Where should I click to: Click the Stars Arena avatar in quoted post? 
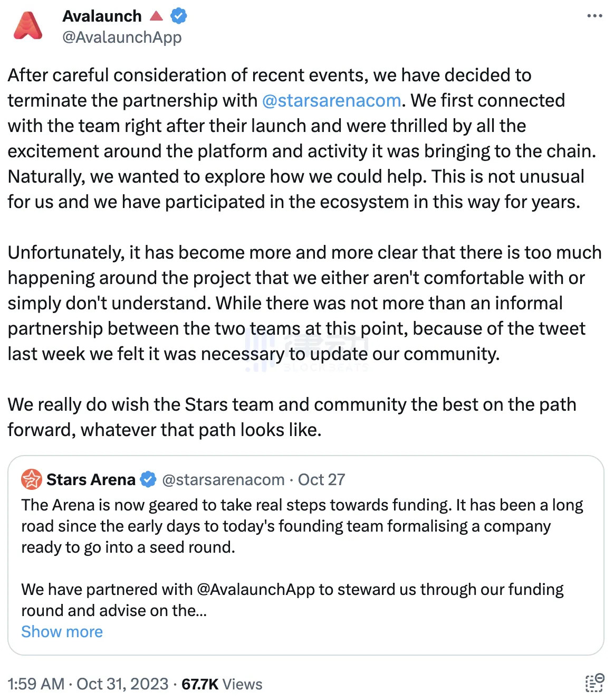point(31,479)
